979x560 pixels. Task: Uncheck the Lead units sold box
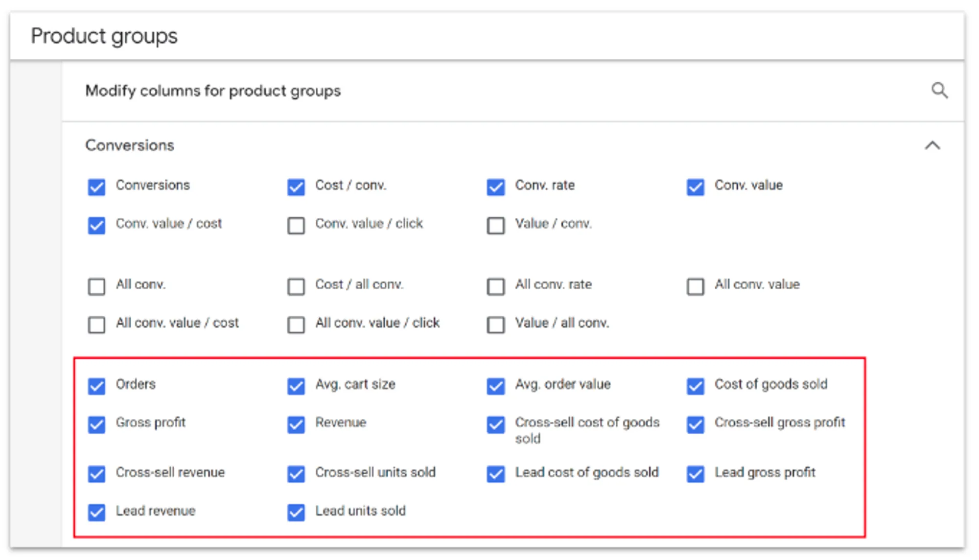coord(296,513)
